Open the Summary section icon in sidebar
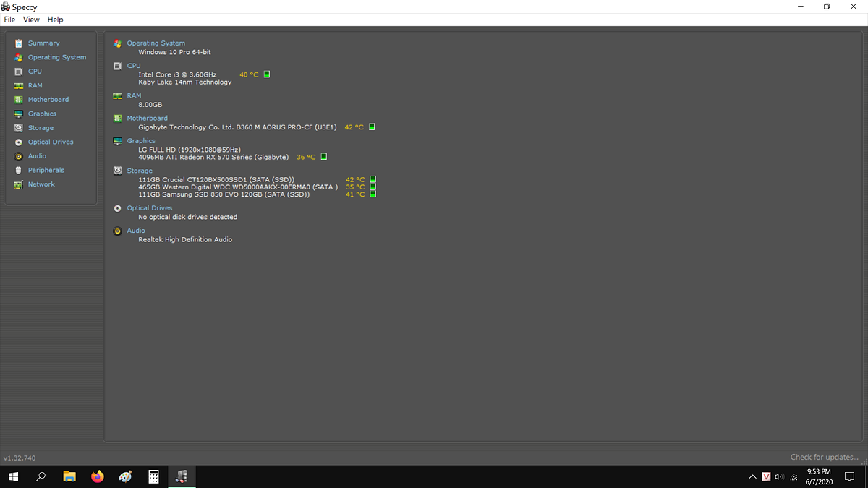 tap(19, 43)
